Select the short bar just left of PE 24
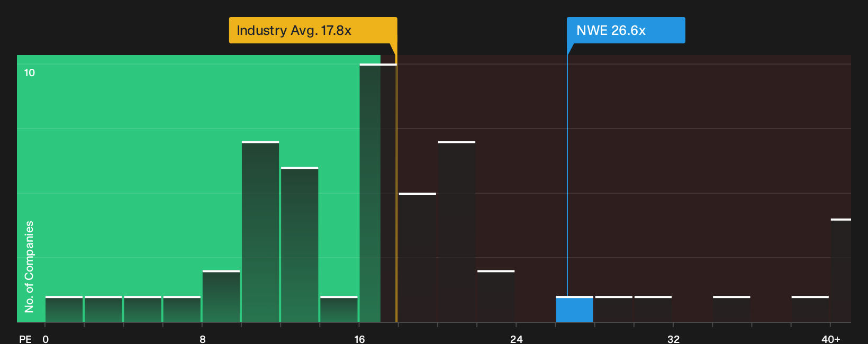The height and width of the screenshot is (344, 868). click(496, 296)
